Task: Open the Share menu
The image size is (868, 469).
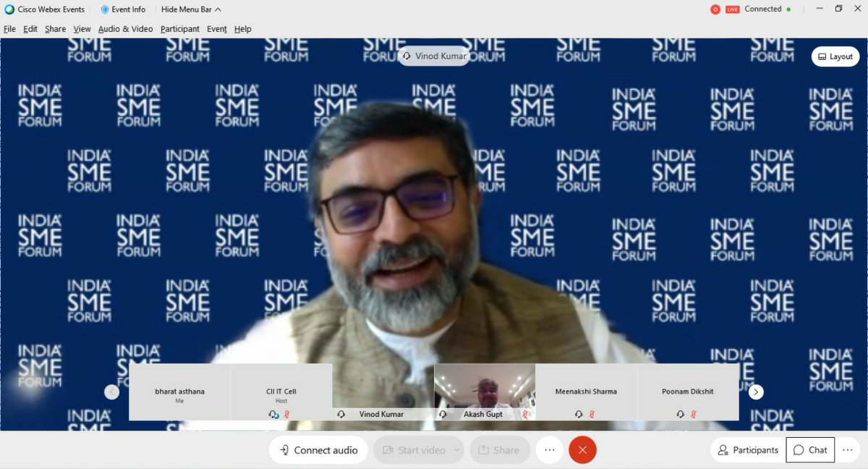Action: pos(55,29)
